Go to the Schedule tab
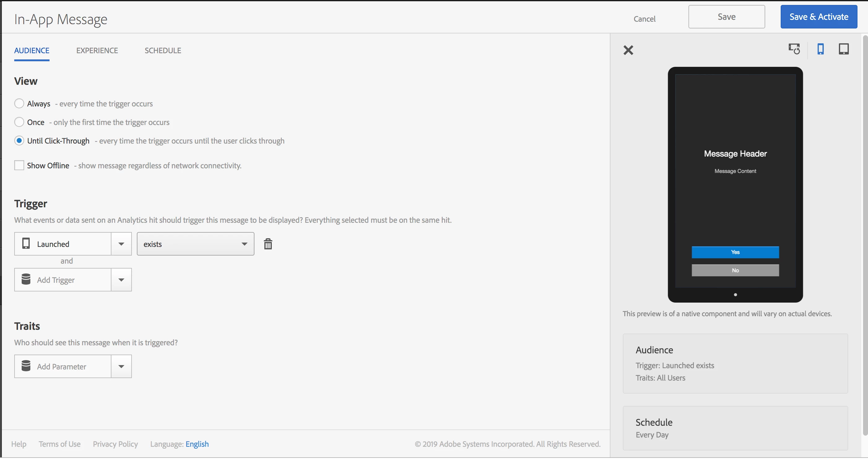Viewport: 868px width, 461px height. pyautogui.click(x=163, y=51)
